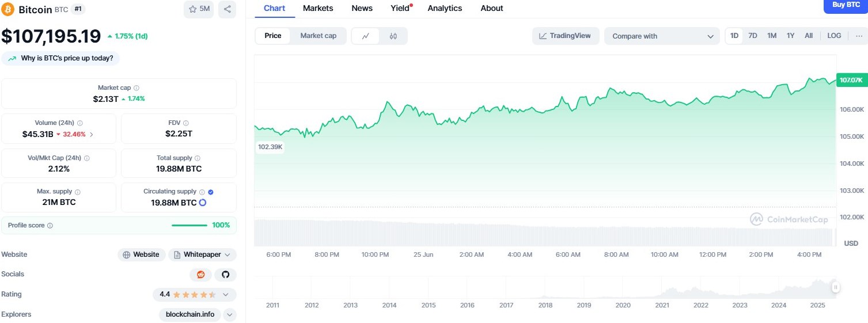Click the circulating supply progress ring
Image resolution: width=868 pixels, height=323 pixels.
[203, 203]
